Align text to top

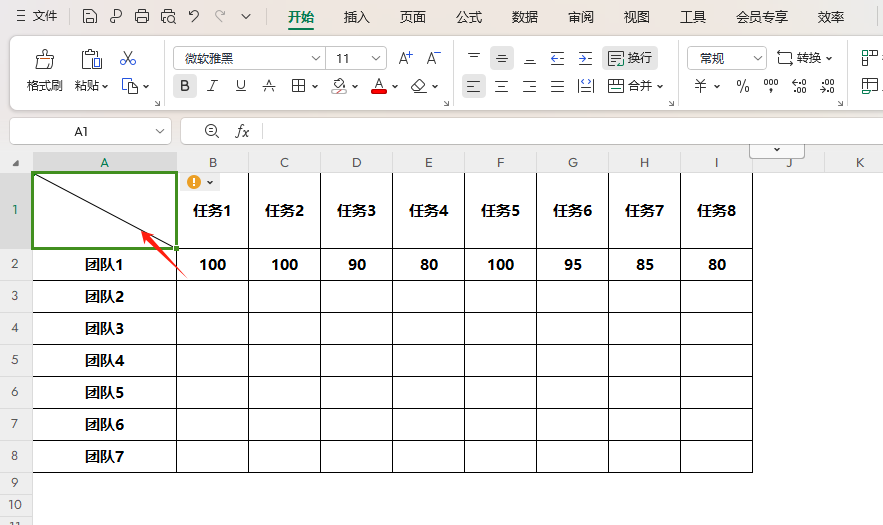pos(474,57)
